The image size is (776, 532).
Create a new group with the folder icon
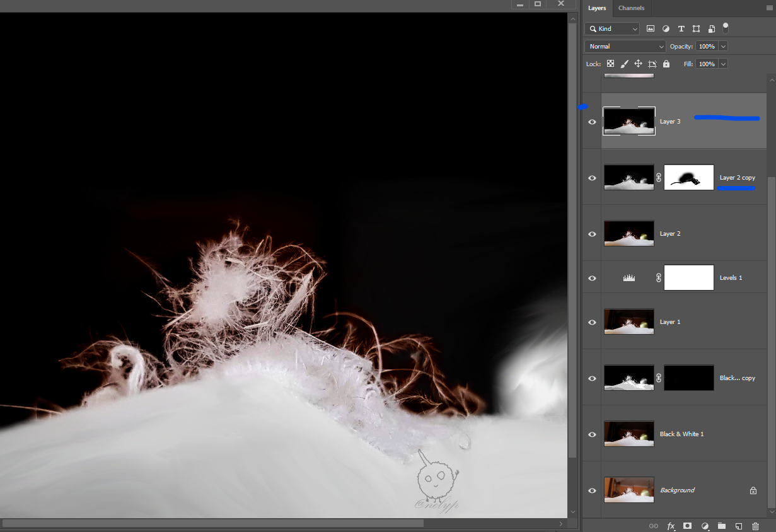coord(722,526)
